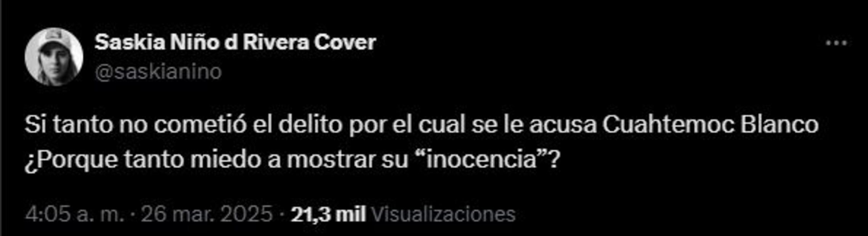Click the question line starting '¿Porque tanto miedo'

click(x=292, y=161)
